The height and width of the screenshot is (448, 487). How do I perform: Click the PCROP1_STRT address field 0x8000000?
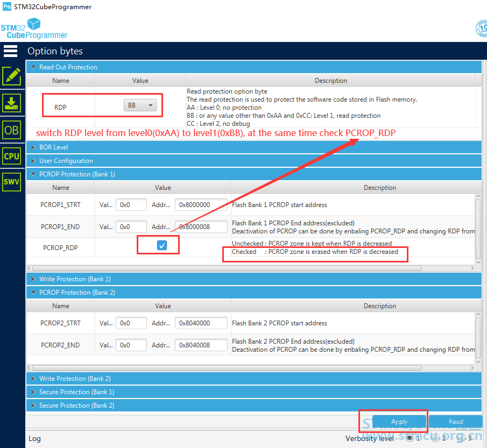[x=201, y=205]
